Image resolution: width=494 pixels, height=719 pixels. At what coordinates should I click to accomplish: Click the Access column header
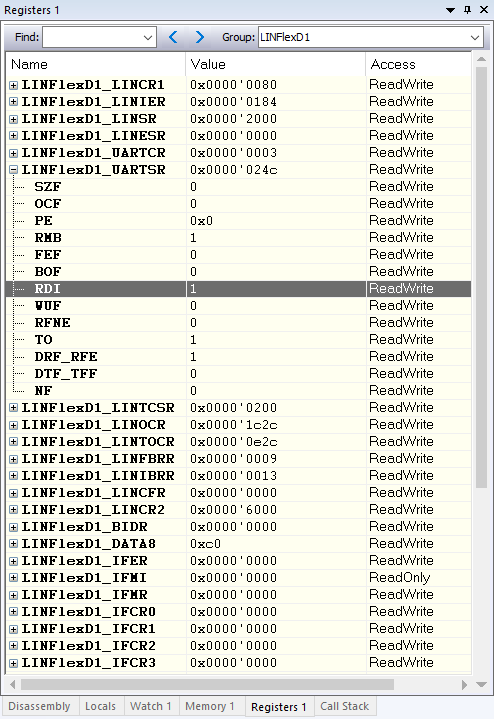[x=418, y=64]
